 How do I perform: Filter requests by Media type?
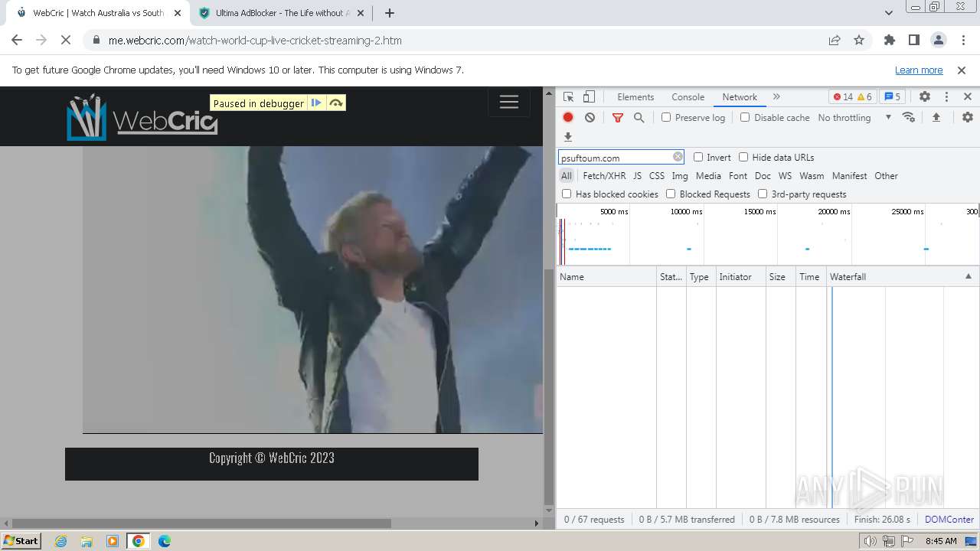click(708, 175)
